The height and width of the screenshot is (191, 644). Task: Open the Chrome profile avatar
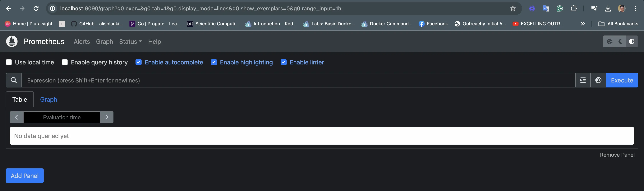622,8
